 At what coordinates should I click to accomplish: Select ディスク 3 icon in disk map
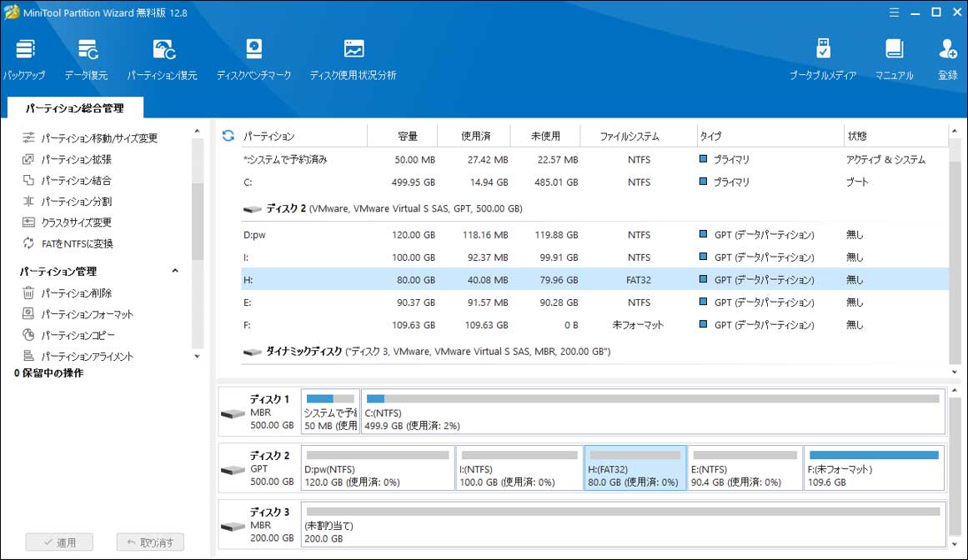(233, 526)
